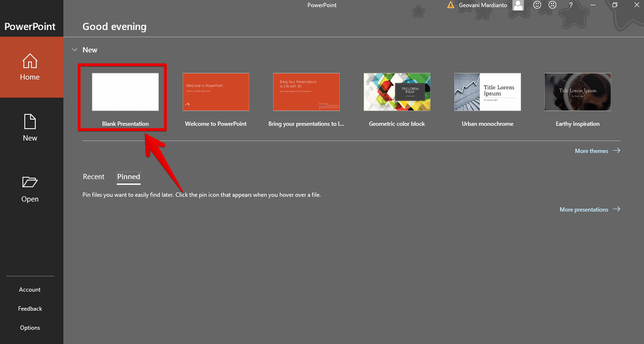This screenshot has width=644, height=344.
Task: Open Help with the question mark icon
Action: click(571, 5)
